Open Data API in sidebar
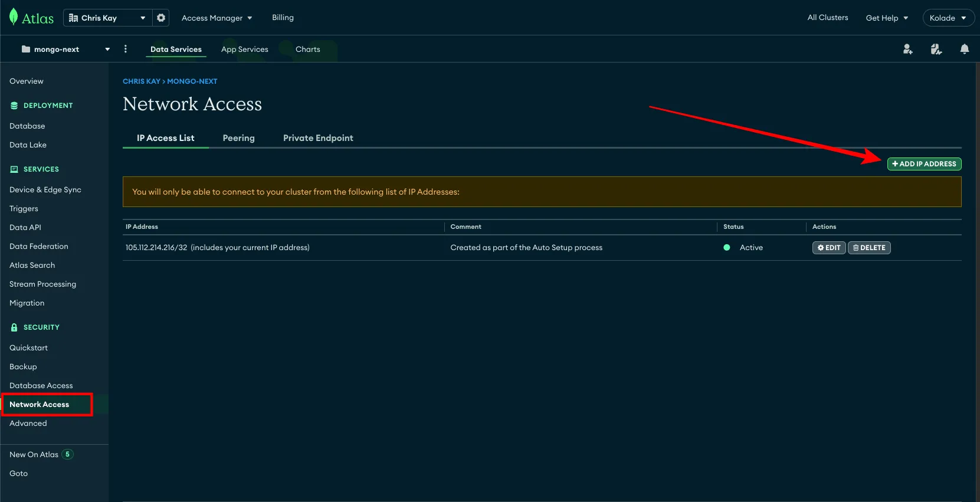Screen dimensions: 980x502 (x=25, y=228)
